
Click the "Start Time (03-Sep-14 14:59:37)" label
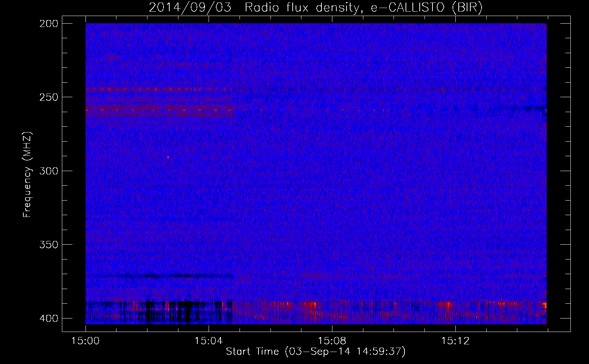[316, 352]
